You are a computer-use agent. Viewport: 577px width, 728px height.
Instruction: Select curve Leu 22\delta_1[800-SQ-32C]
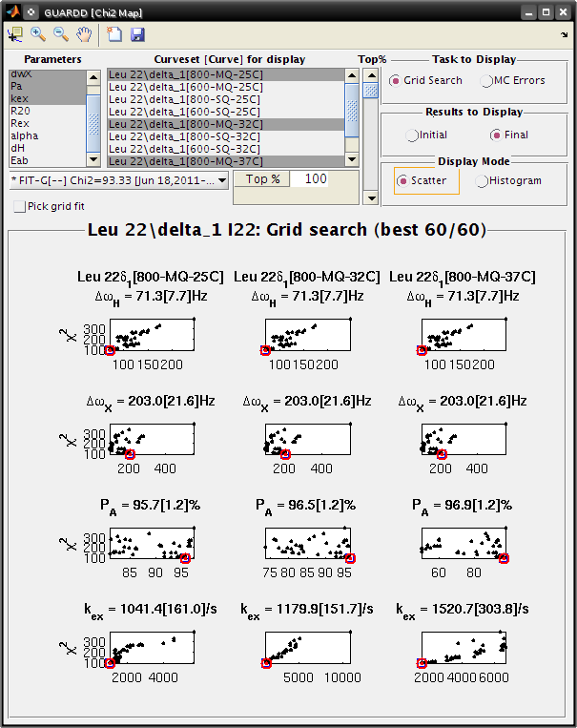(226, 137)
